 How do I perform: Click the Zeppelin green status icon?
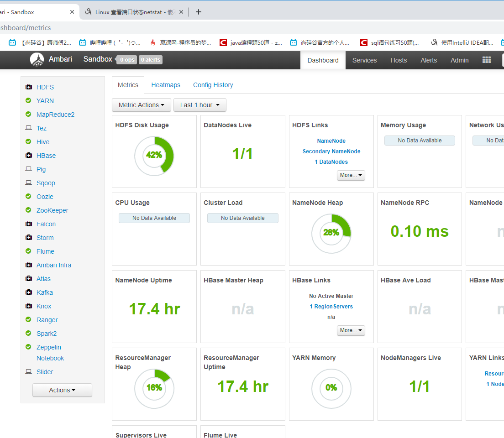click(x=28, y=347)
